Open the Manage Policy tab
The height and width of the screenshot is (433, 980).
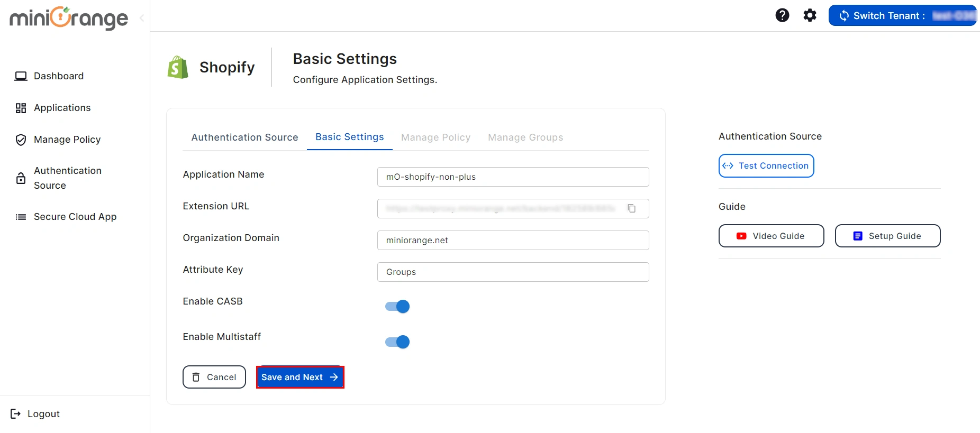pos(436,137)
